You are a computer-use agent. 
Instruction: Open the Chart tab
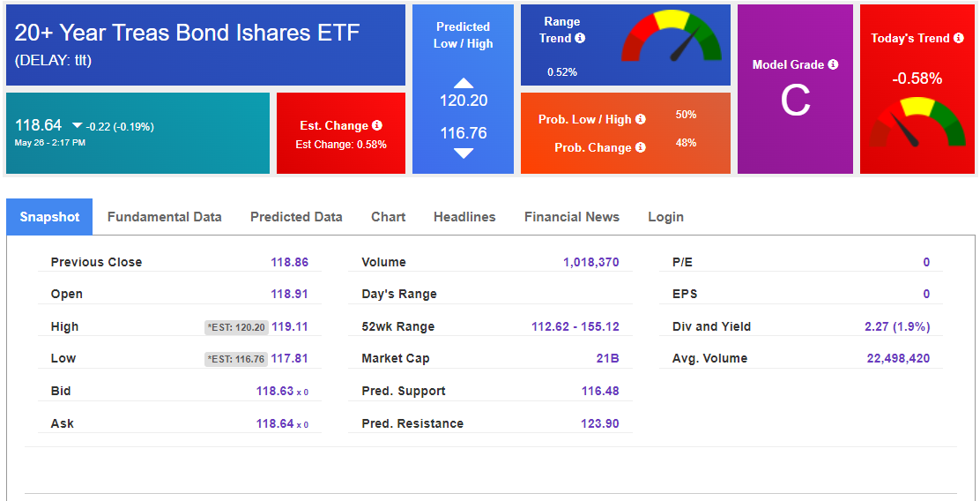click(388, 217)
